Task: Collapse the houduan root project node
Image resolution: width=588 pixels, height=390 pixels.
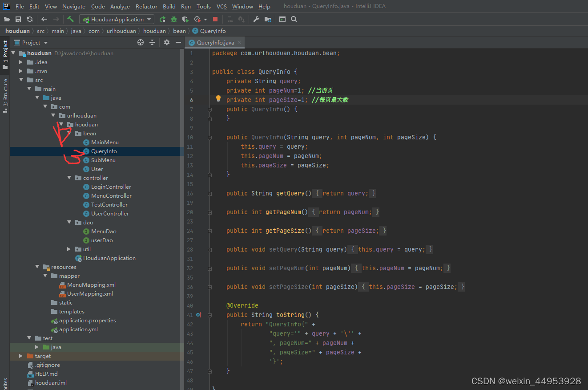Action: tap(12, 53)
